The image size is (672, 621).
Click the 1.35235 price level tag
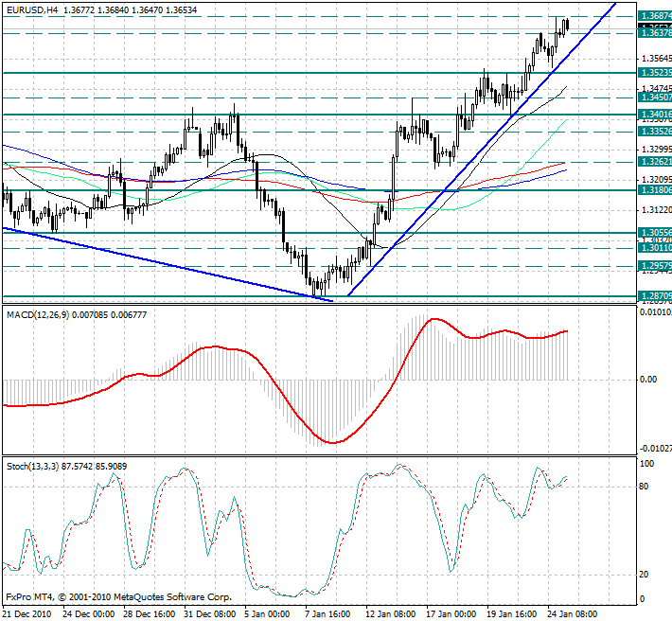click(655, 73)
